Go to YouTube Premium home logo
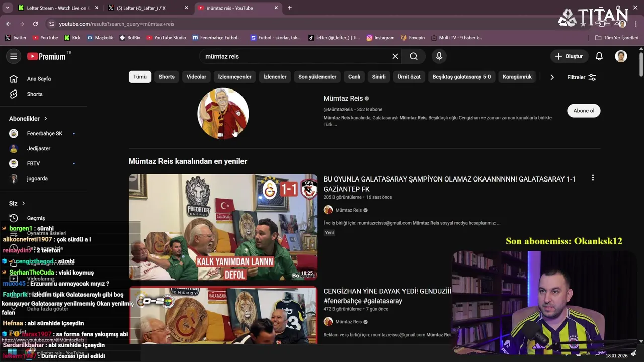644x362 pixels. 46,56
